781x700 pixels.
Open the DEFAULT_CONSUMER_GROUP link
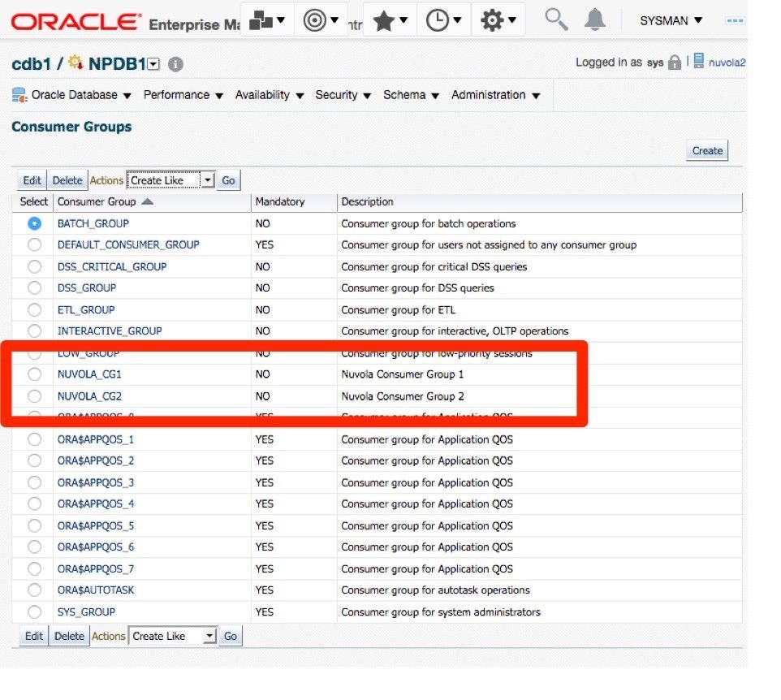click(128, 244)
